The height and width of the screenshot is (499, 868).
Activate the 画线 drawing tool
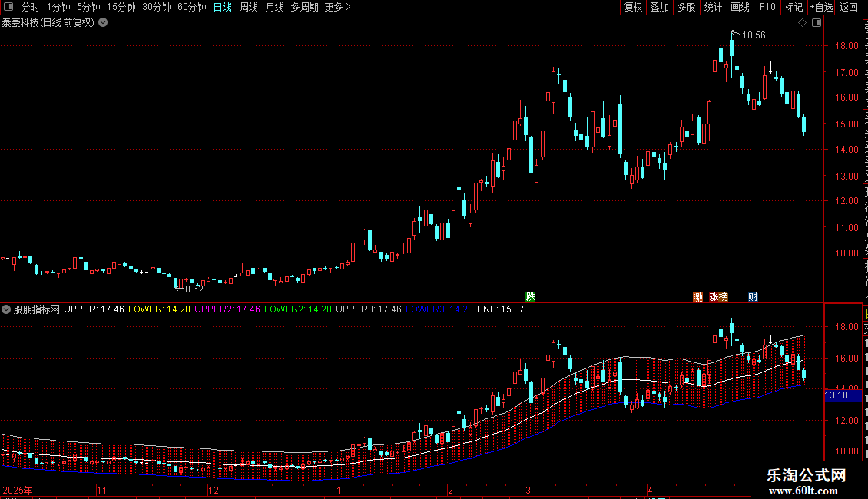pos(740,7)
